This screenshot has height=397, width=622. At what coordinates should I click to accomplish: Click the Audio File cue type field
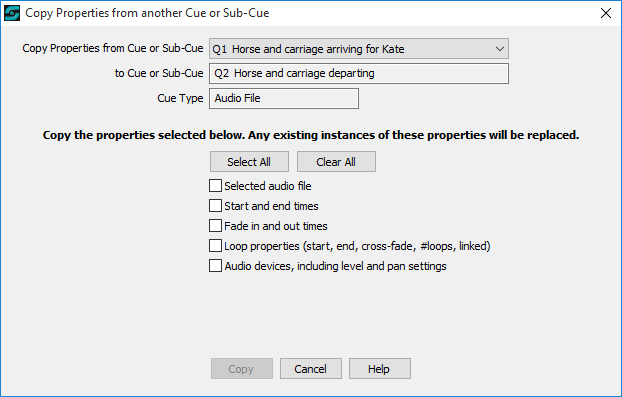284,98
